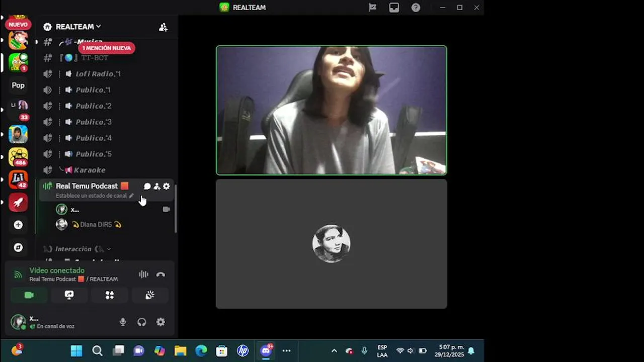The width and height of the screenshot is (644, 362).
Task: Focus the webcam video tile
Action: click(x=332, y=110)
